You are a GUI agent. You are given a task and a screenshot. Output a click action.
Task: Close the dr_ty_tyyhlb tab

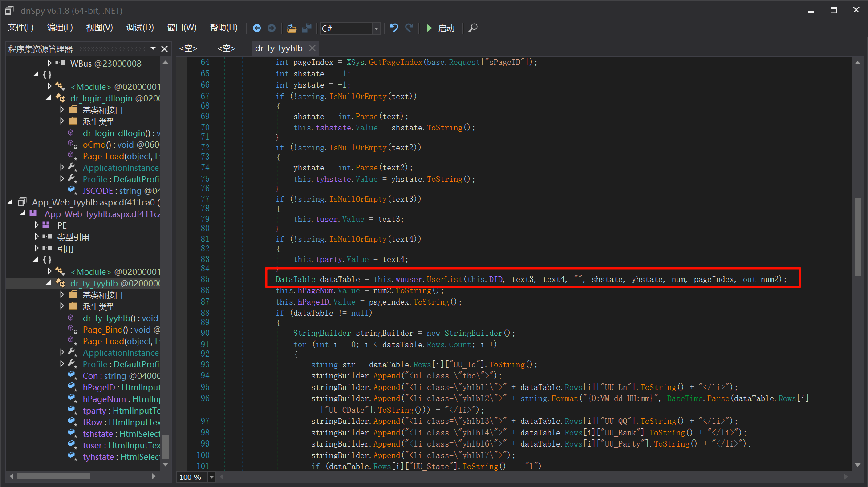[312, 48]
